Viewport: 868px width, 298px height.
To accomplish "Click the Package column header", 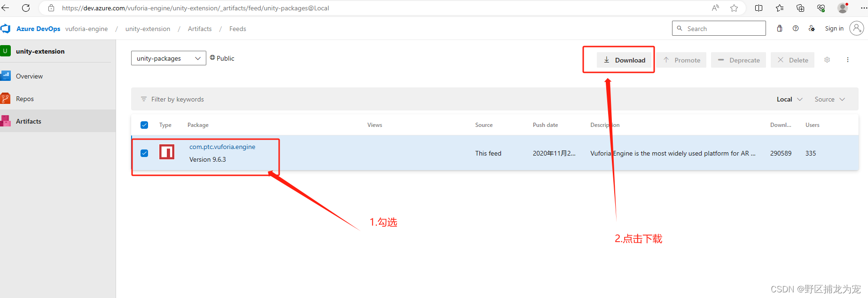I will 198,125.
